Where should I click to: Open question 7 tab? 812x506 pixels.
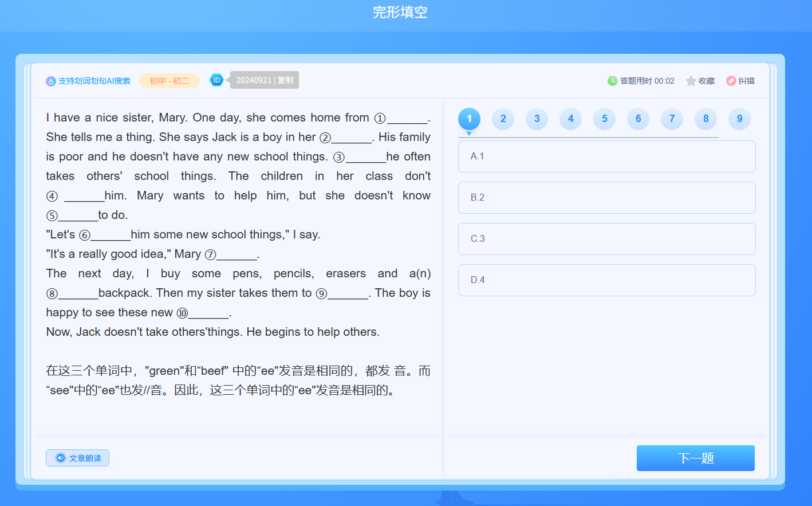[672, 119]
